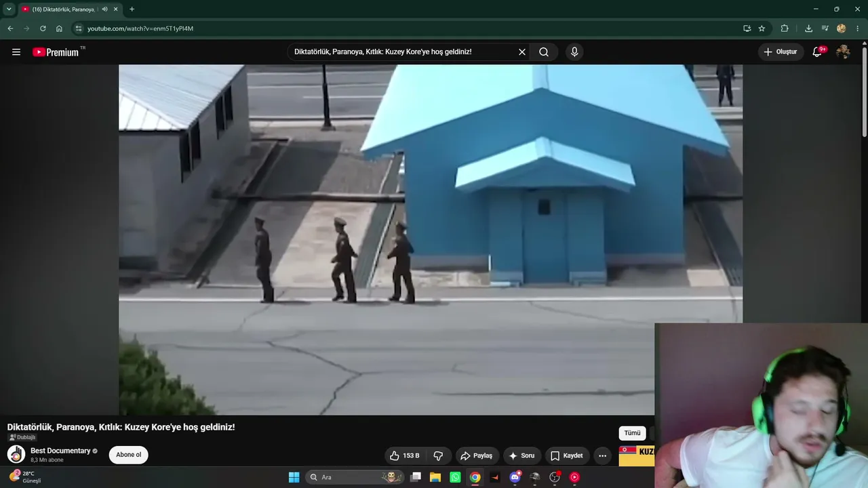
Task: Open the Chrome profile avatar
Action: coord(842,28)
